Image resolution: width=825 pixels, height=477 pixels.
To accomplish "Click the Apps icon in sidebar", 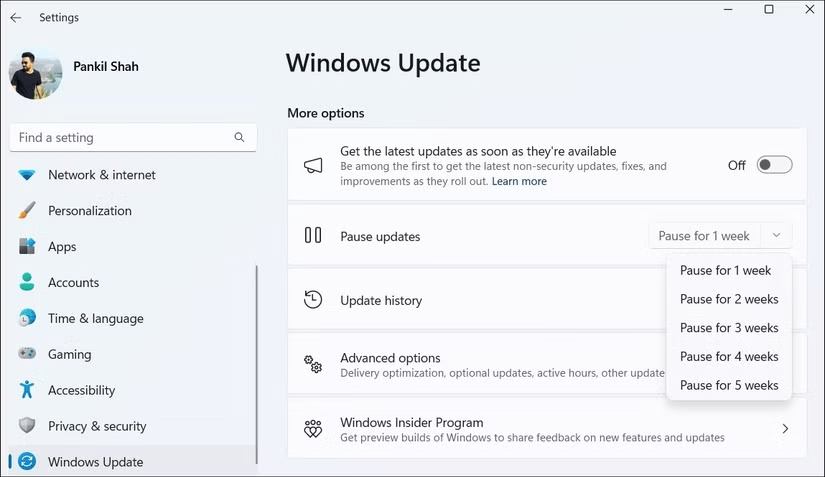I will pyautogui.click(x=28, y=247).
